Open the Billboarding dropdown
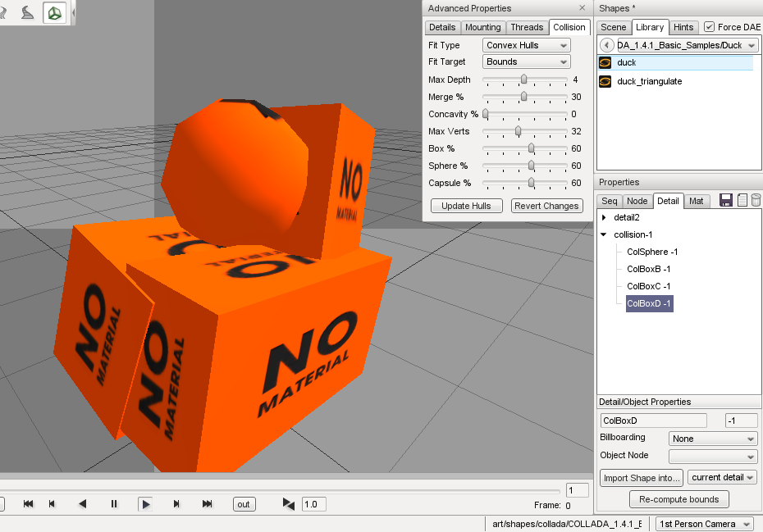The height and width of the screenshot is (532, 763). point(712,439)
